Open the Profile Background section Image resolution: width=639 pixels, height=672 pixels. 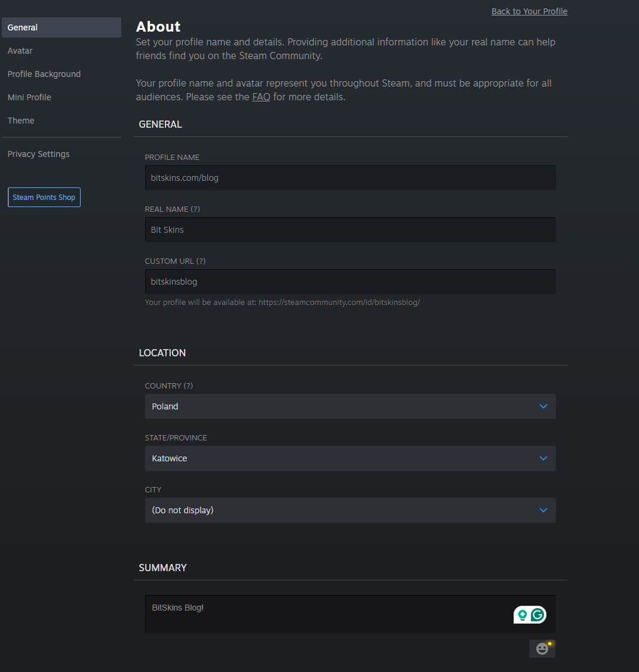(44, 74)
